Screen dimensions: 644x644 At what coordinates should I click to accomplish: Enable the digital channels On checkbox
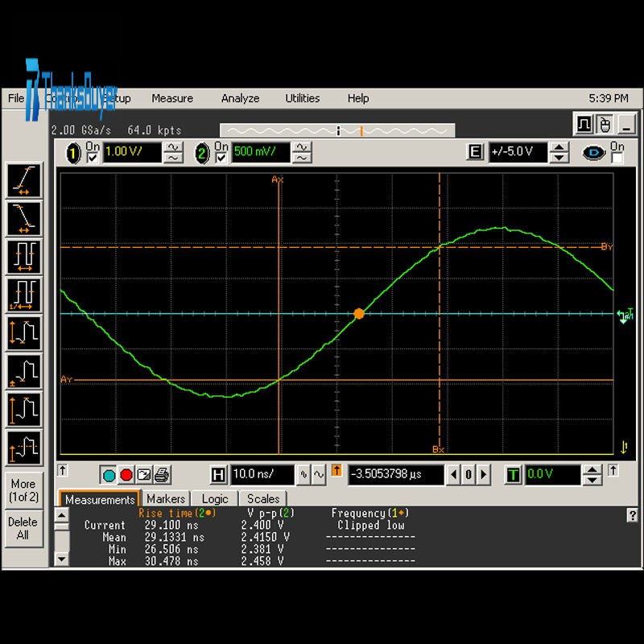click(x=617, y=159)
